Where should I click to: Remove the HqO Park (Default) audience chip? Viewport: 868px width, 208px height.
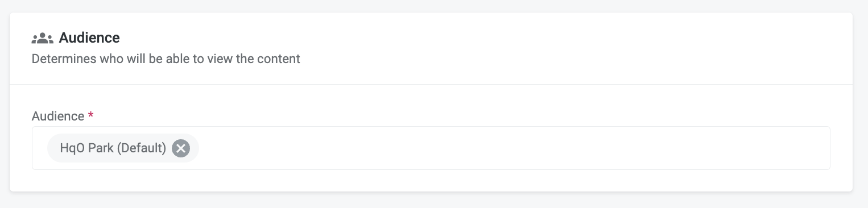[x=181, y=148]
